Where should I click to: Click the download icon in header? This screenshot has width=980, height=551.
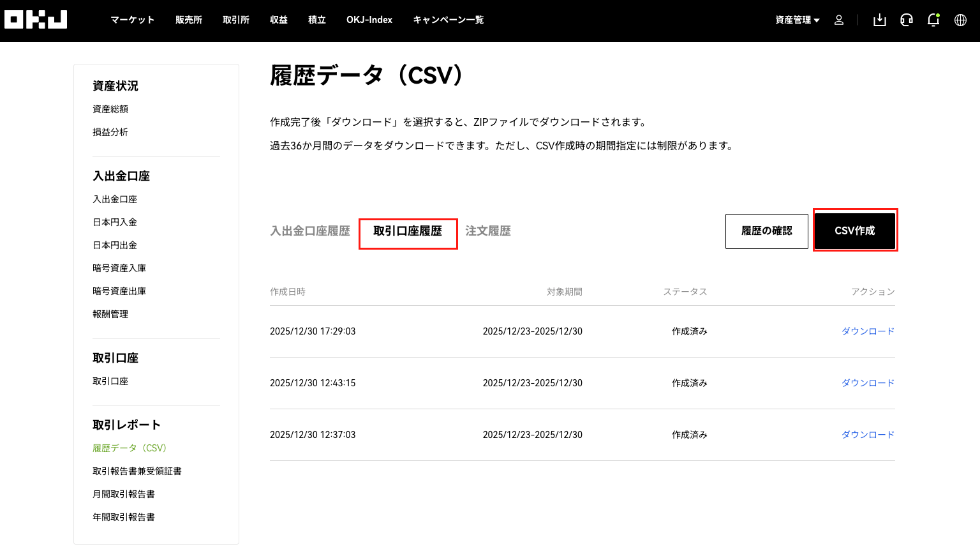[880, 20]
